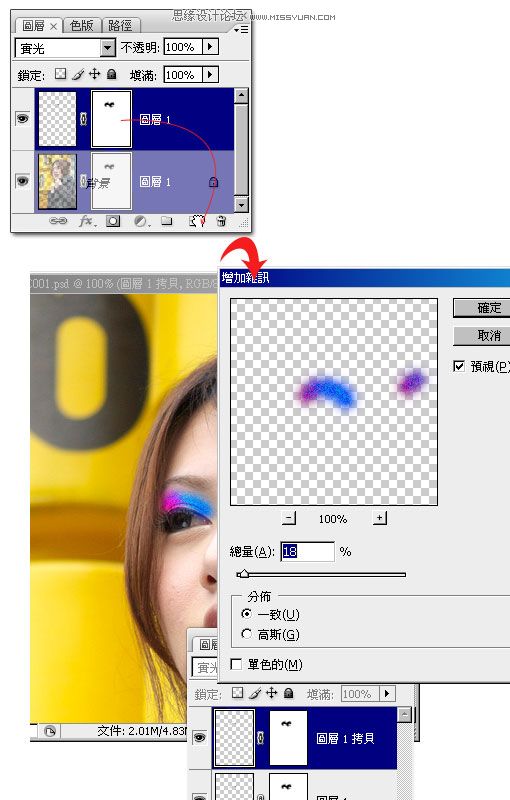Click the 總量(A) amount input field
The height and width of the screenshot is (800, 510).
coord(307,552)
